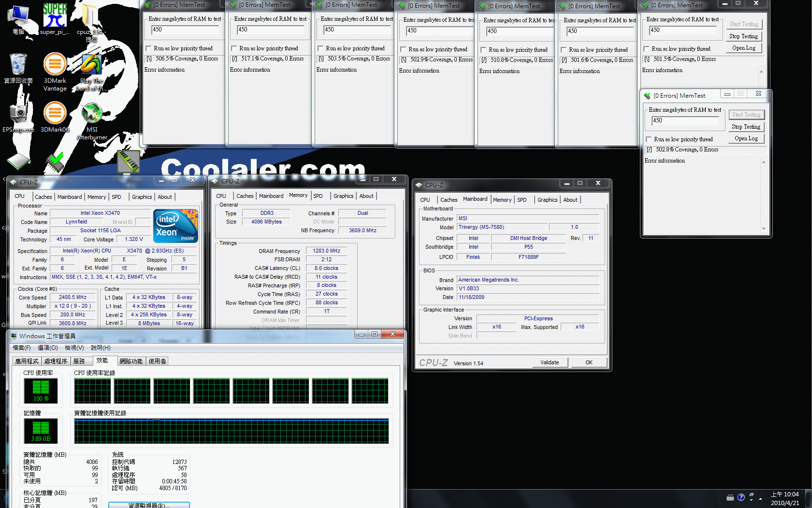Select the unlabeled CPU chip desktop icon
This screenshot has width=812, height=508.
point(18,162)
